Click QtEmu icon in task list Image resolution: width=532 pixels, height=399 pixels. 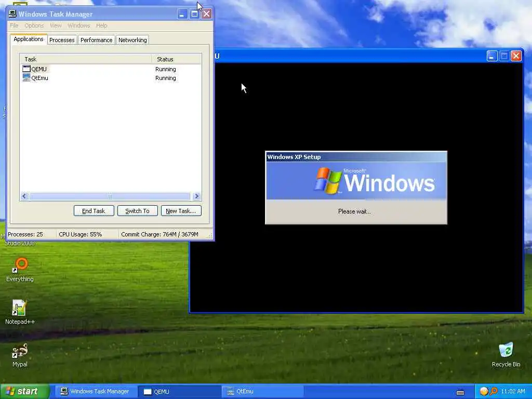pyautogui.click(x=26, y=78)
